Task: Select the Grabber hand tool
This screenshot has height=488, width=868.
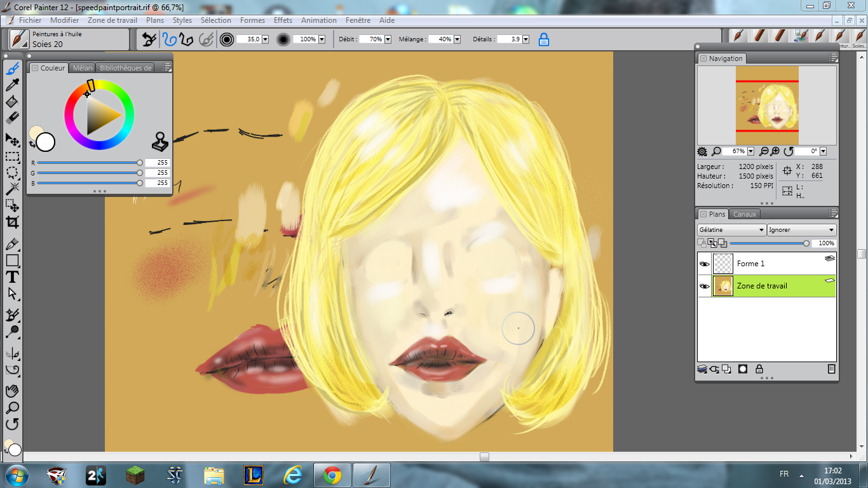Action: (x=12, y=391)
